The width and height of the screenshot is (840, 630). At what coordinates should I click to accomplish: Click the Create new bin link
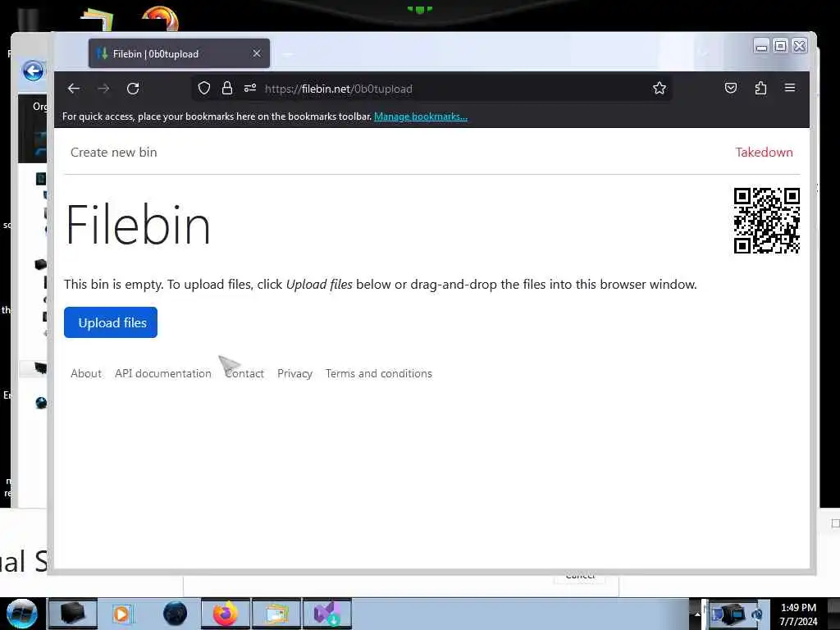pyautogui.click(x=113, y=152)
